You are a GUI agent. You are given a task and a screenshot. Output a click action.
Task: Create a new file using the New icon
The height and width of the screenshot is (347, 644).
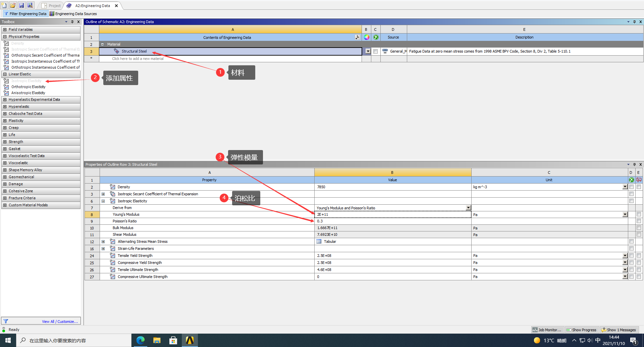coord(4,5)
